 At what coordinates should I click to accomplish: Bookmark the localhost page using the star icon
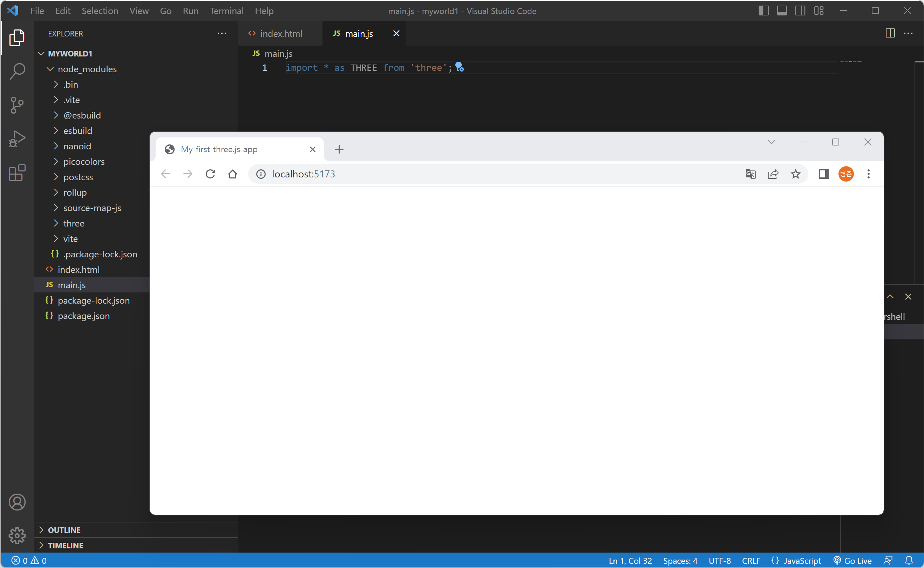[795, 174]
